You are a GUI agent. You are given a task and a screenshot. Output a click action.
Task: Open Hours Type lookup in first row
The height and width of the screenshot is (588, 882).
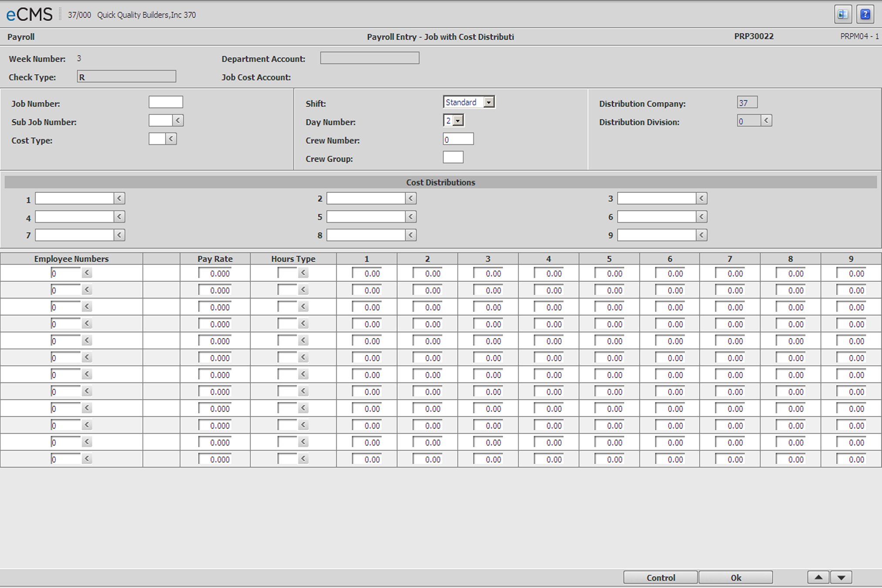[x=303, y=273]
